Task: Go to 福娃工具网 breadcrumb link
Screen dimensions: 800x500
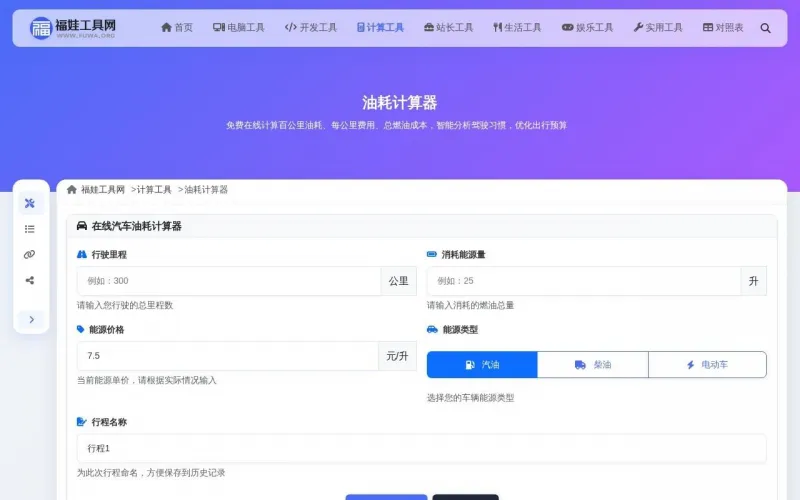Action: coord(103,190)
